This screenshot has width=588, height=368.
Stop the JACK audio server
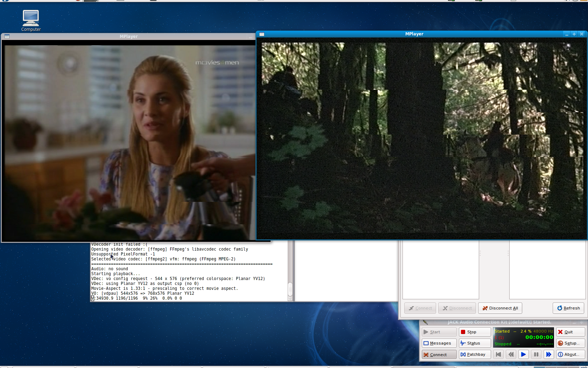pos(475,332)
